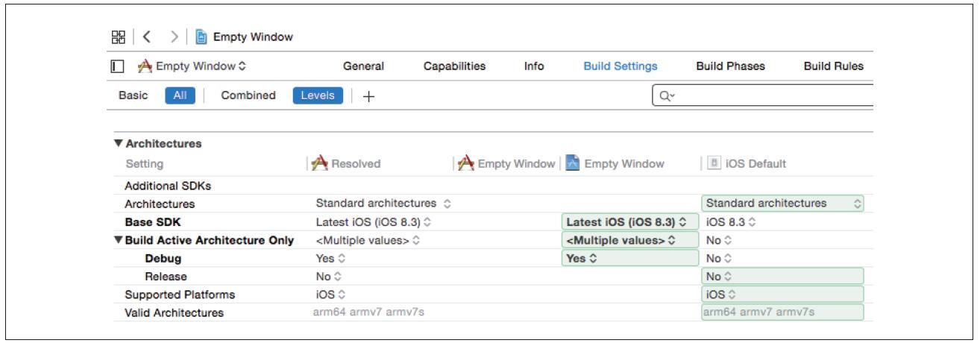The height and width of the screenshot is (346, 980).
Task: Toggle the project and targets list sidebar icon
Action: coord(118,66)
